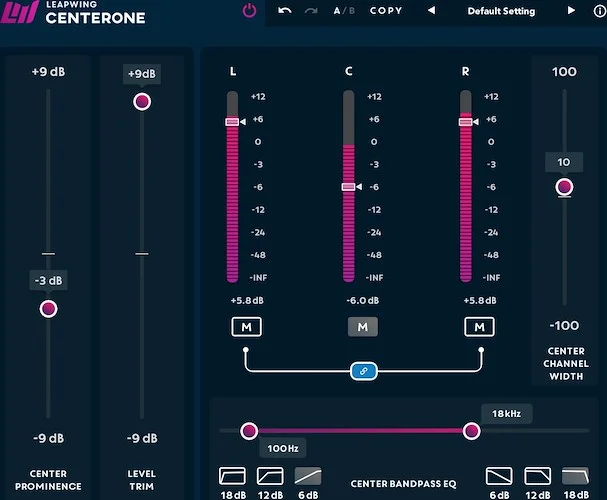Open the Default Setting preset menu
Viewport: 607px width, 500px height.
(500, 11)
